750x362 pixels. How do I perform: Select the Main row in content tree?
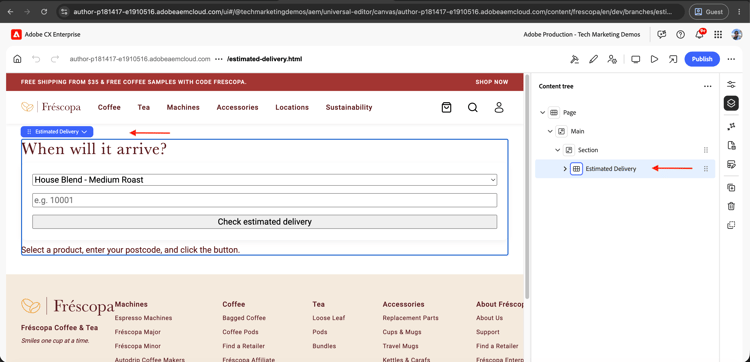pos(625,131)
